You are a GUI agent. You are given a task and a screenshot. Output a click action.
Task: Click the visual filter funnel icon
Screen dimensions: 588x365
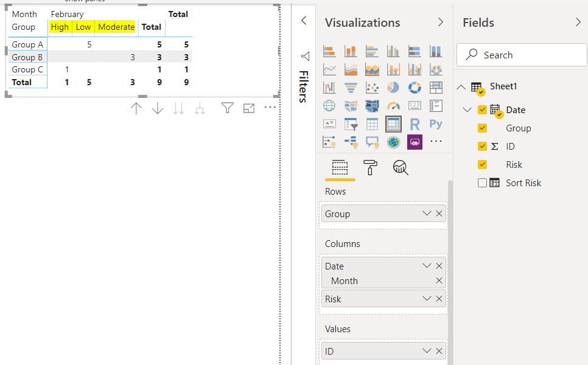coord(227,108)
